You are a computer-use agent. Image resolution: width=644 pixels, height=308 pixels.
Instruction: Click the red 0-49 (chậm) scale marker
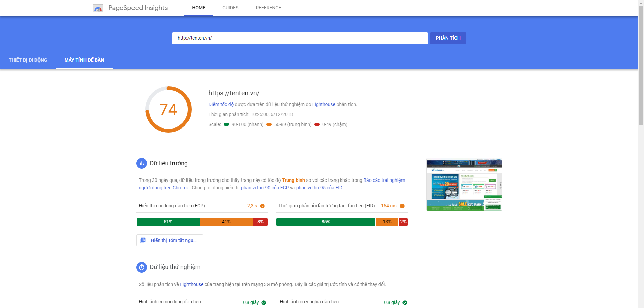pyautogui.click(x=317, y=124)
